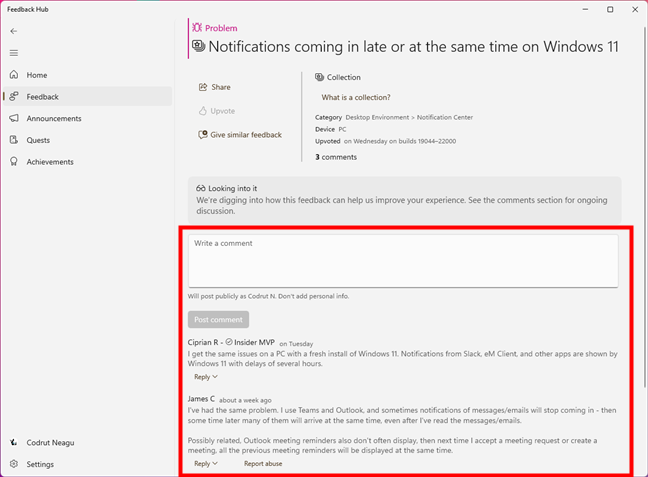Go to Quests section
Screen dimensions: 648x477
(88, 140)
